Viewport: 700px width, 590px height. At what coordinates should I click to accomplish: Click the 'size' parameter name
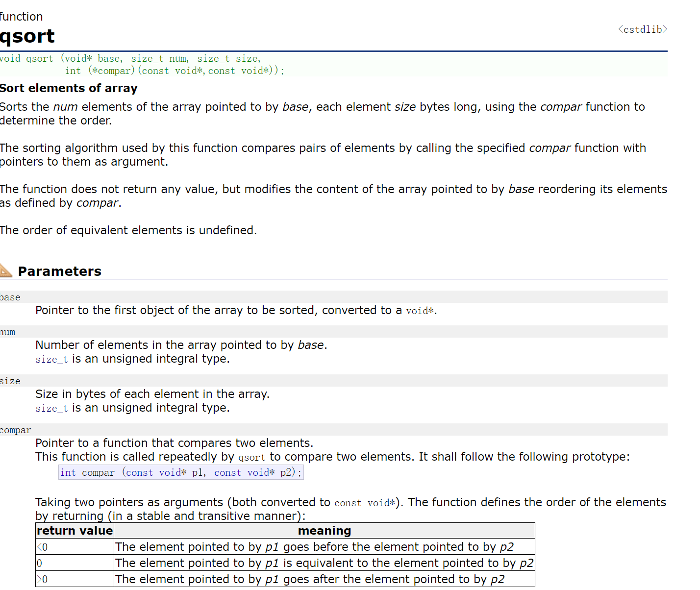pos(10,381)
